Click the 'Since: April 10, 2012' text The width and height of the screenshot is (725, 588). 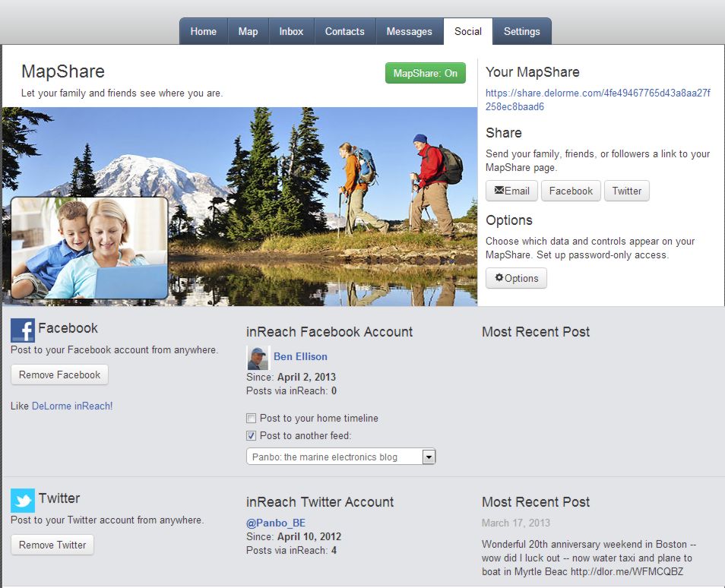(x=293, y=536)
